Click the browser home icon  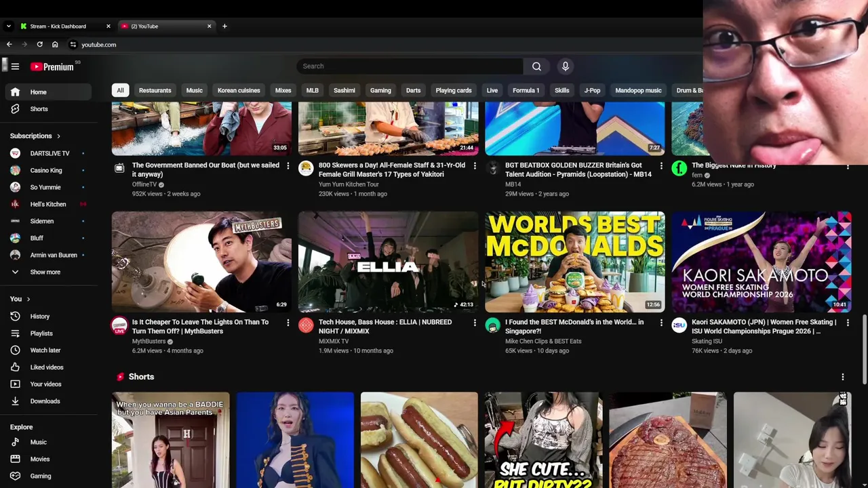[55, 45]
